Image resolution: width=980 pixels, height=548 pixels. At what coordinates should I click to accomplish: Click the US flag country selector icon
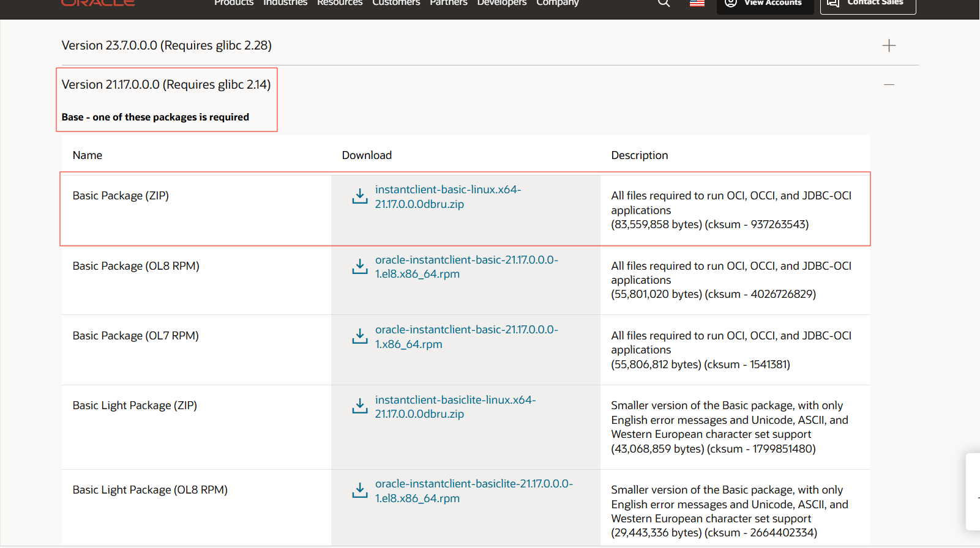pyautogui.click(x=697, y=3)
